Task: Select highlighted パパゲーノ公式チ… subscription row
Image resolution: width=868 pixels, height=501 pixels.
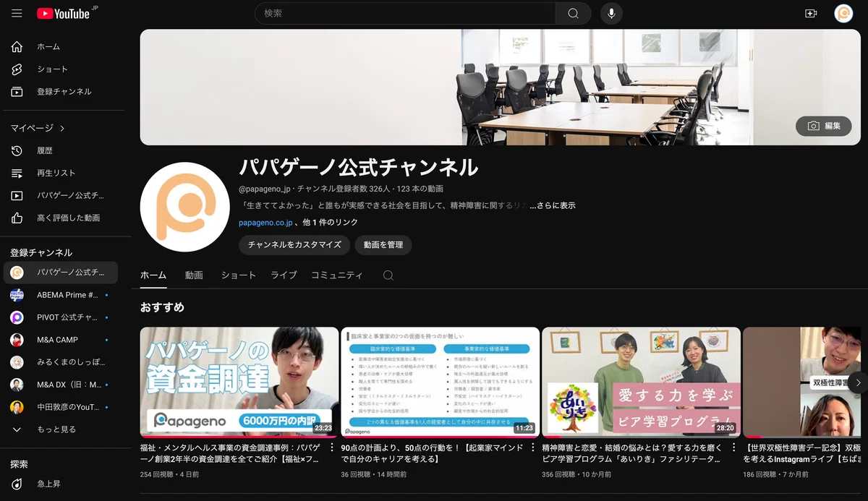Action: tap(60, 273)
